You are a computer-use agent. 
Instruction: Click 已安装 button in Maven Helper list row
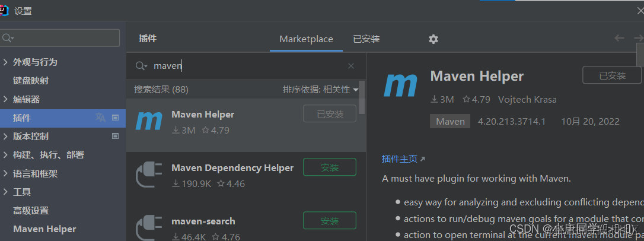point(329,114)
